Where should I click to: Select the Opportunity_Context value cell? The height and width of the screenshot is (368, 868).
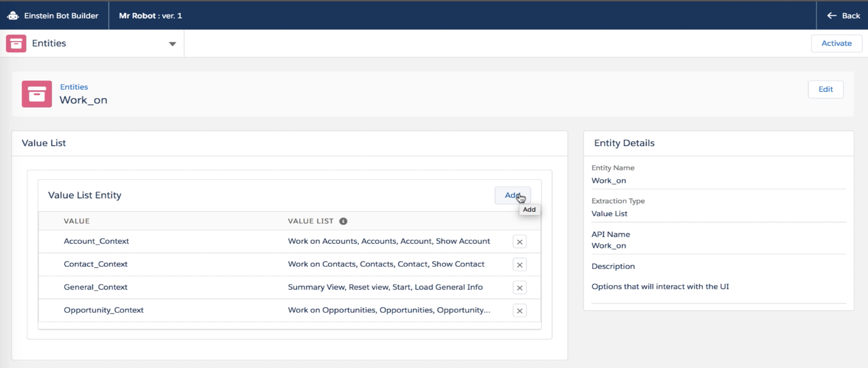click(x=103, y=310)
